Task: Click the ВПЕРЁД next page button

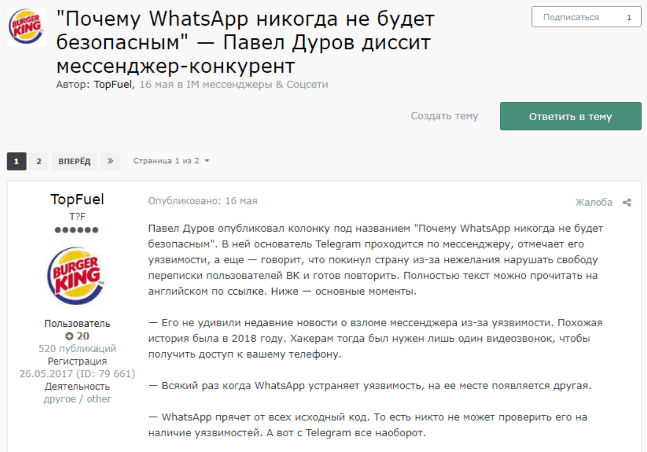Action: 74,161
